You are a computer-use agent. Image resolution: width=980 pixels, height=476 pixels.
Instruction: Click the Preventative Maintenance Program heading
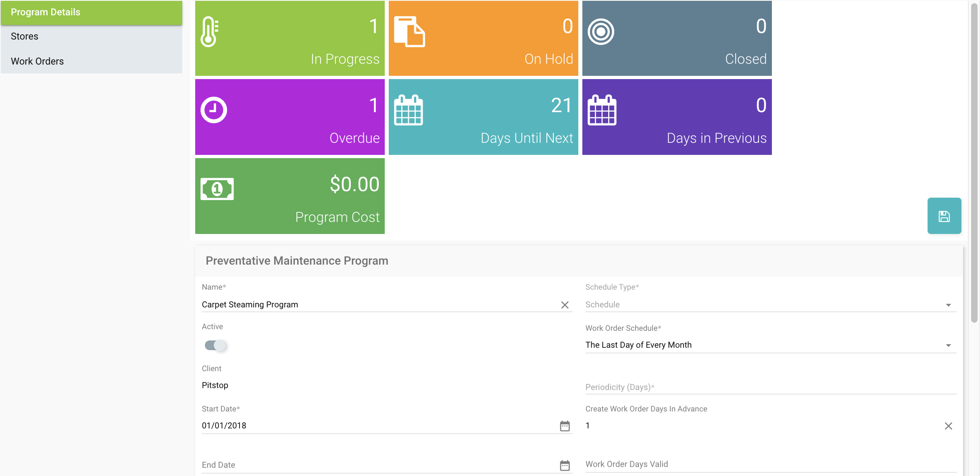[297, 261]
